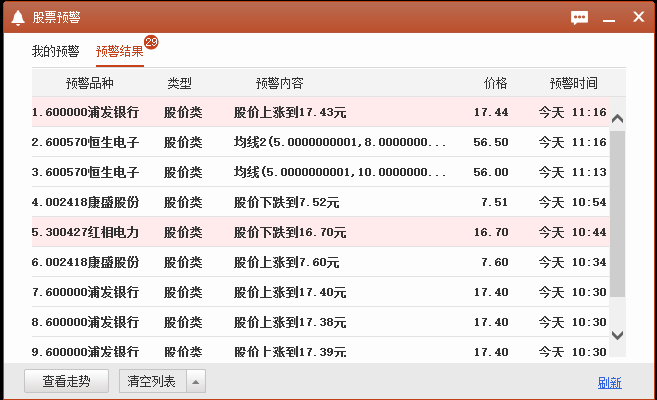Screen dimensions: 657x400
Task: Minimize the 股票预警 window
Action: tap(609, 17)
